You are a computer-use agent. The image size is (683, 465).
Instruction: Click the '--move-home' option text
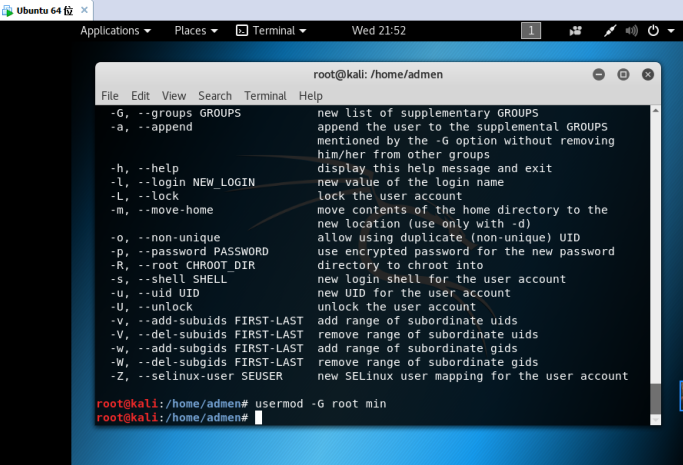pyautogui.click(x=176, y=210)
